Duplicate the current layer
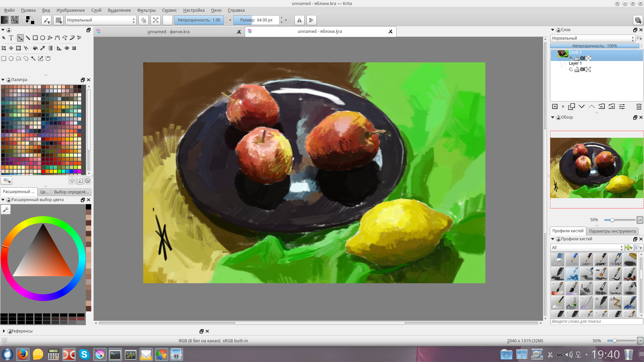The height and width of the screenshot is (362, 644). click(x=572, y=107)
